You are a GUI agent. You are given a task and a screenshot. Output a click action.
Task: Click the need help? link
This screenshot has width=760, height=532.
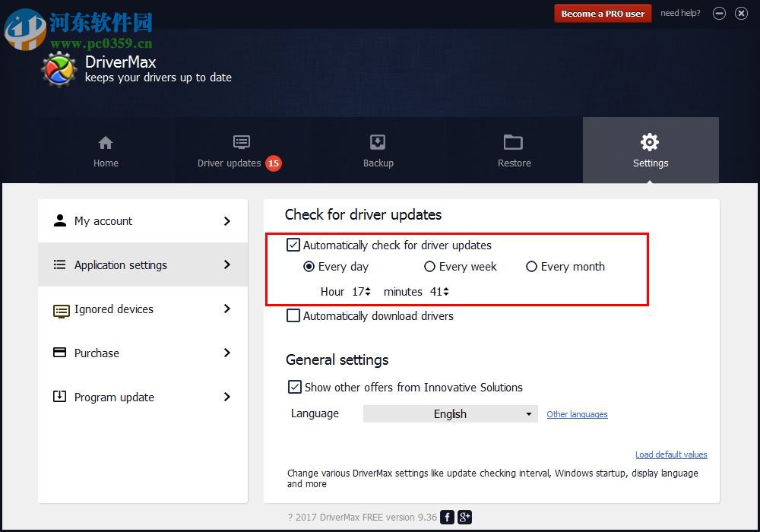coord(680,13)
